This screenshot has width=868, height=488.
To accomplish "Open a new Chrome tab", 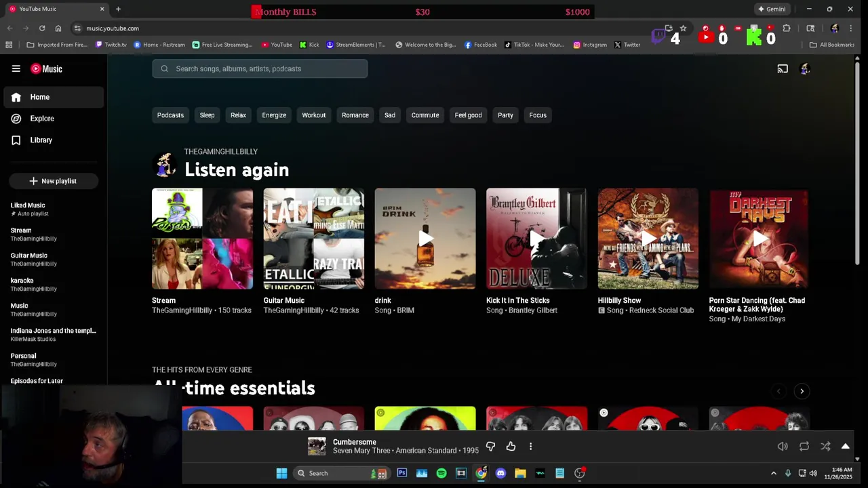I will (118, 9).
